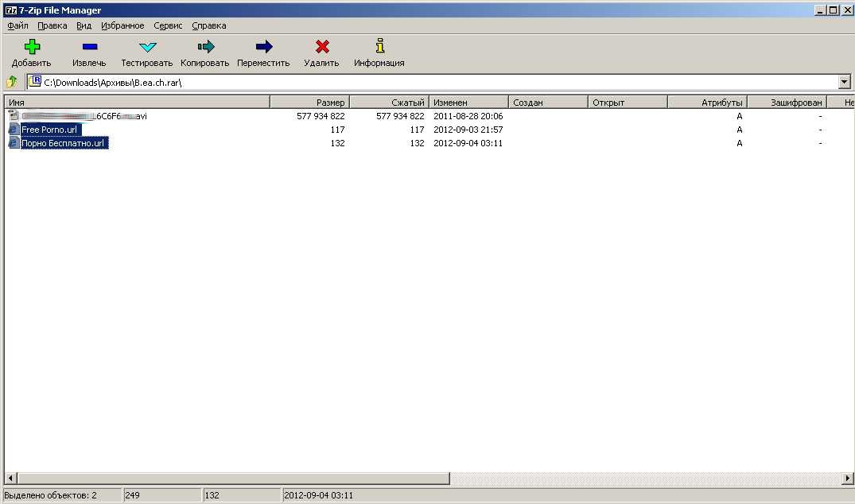Click the date 2012-09-04 03:11 in file list
The width and height of the screenshot is (855, 504).
[x=468, y=143]
